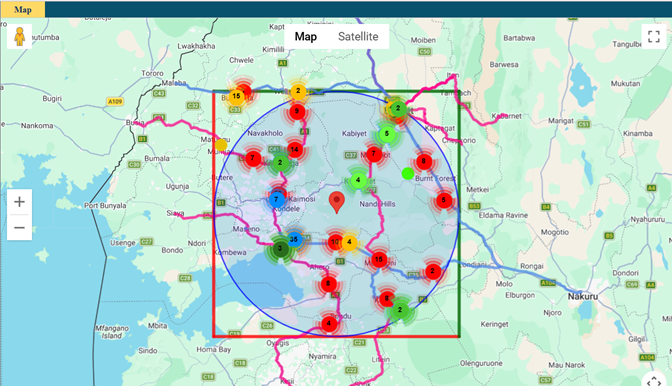The width and height of the screenshot is (672, 386).
Task: Open the blue cluster marker labeled 7
Action: point(276,199)
